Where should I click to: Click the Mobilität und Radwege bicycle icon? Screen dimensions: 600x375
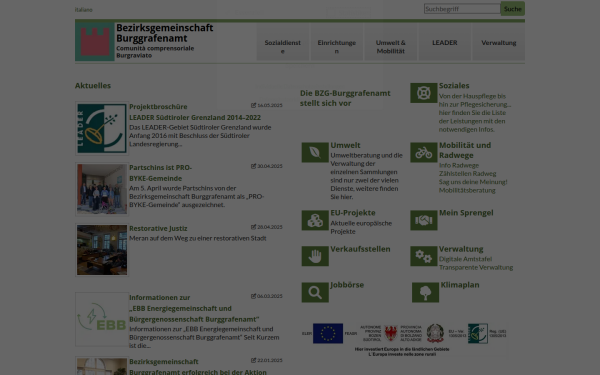[x=424, y=152]
